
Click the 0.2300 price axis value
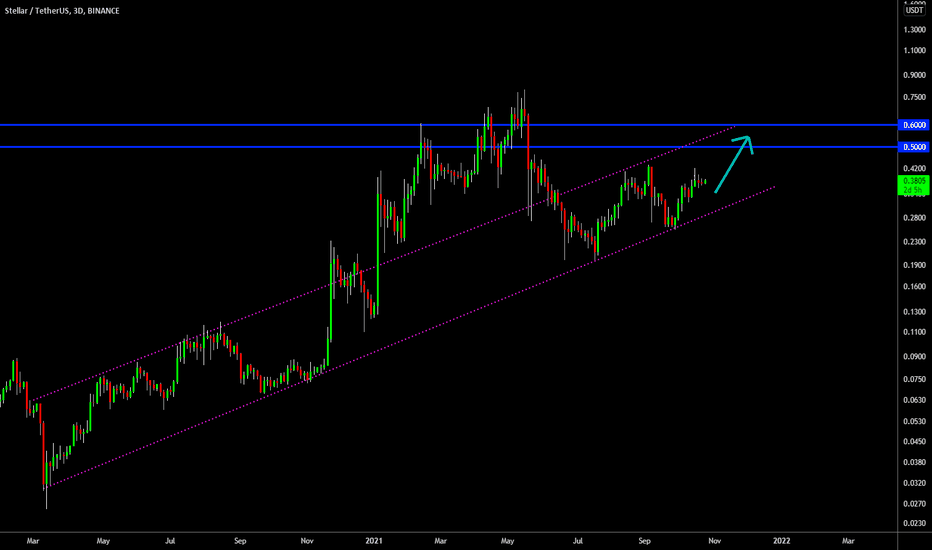[914, 242]
